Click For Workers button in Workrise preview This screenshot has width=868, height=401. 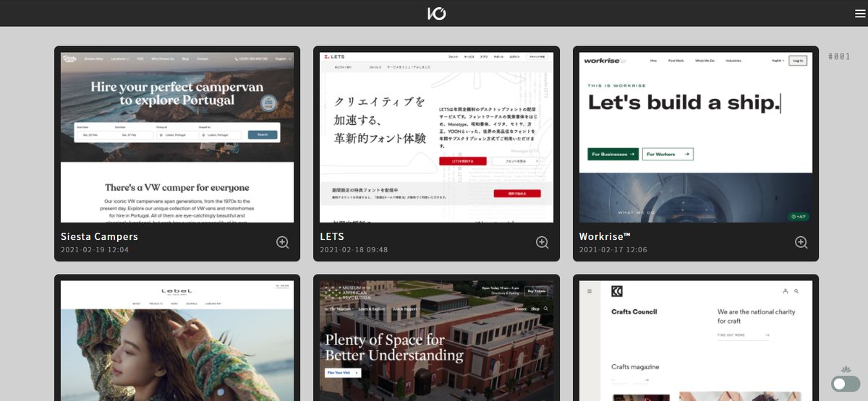tap(668, 154)
